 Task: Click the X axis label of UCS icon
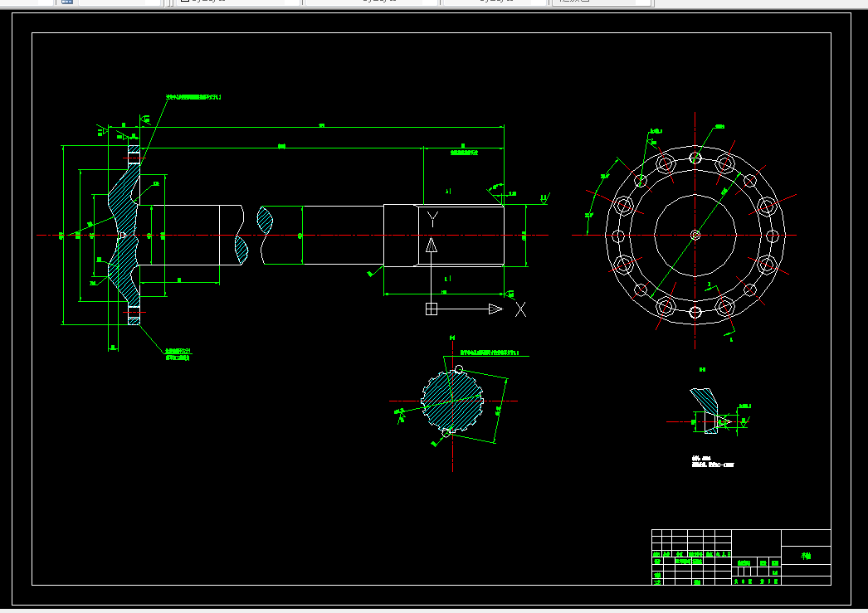click(x=520, y=309)
